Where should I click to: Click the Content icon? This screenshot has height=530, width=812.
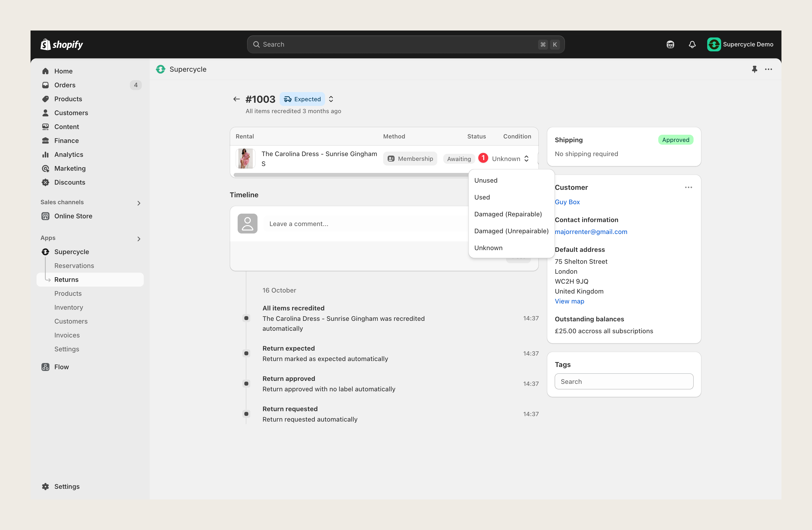coord(45,127)
